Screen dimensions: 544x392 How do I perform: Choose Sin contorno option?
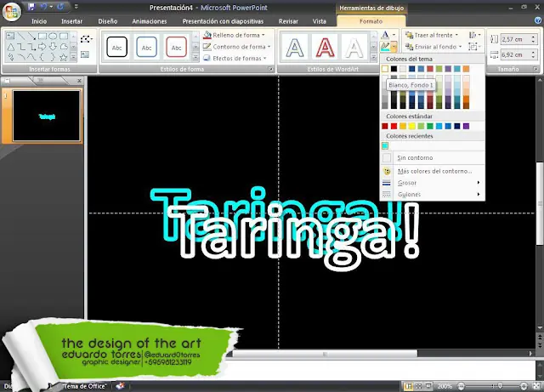[432, 157]
